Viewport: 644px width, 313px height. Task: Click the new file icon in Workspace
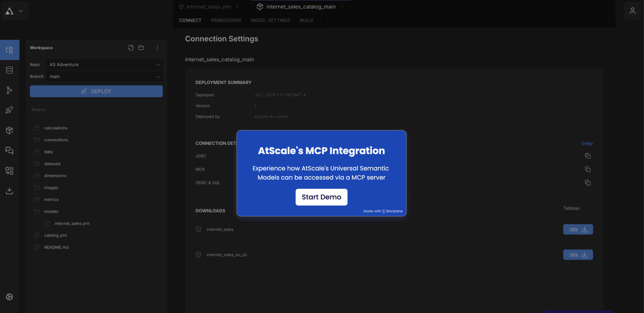(x=131, y=48)
